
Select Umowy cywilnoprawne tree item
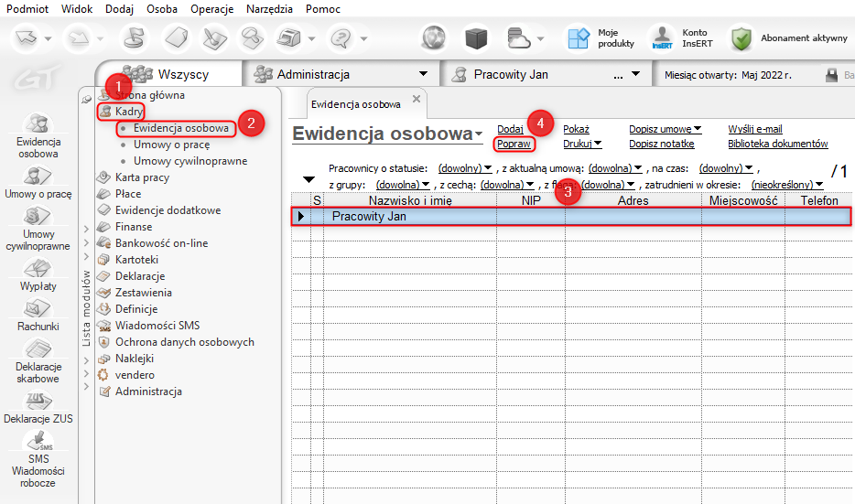(x=190, y=161)
